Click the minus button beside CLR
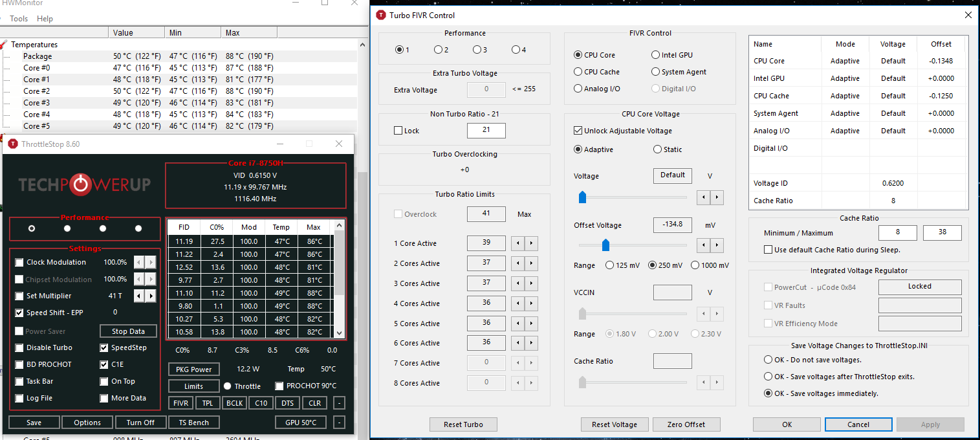This screenshot has width=980, height=440. pyautogui.click(x=340, y=403)
